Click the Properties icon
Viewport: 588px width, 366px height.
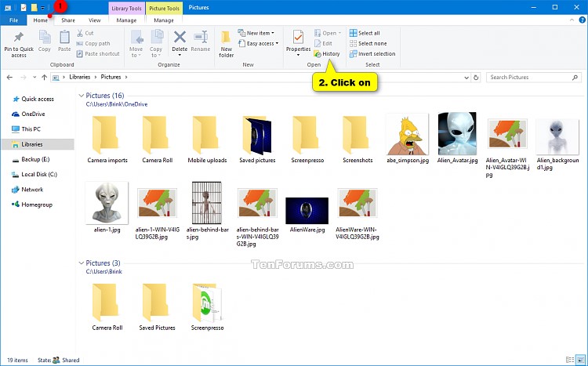(298, 37)
